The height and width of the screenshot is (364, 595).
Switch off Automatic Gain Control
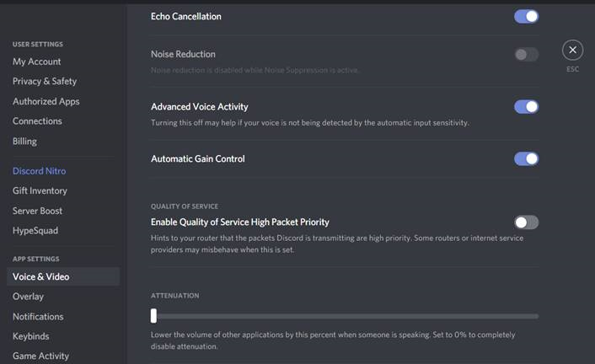[526, 158]
